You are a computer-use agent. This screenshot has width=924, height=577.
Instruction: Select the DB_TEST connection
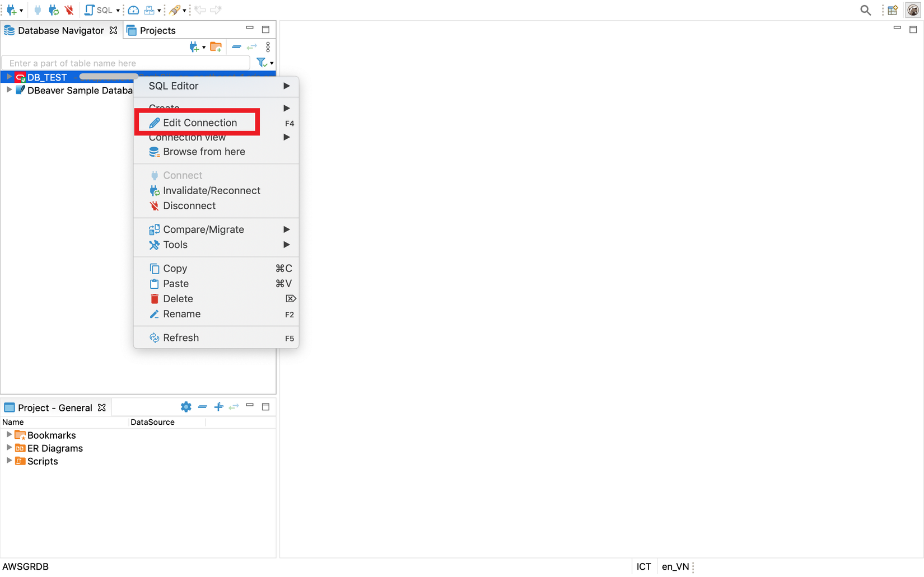47,77
